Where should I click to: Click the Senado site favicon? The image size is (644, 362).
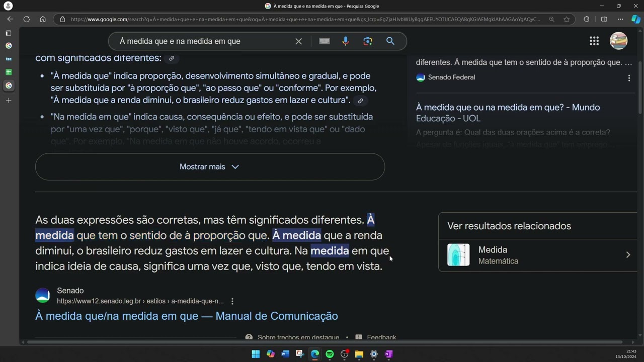pyautogui.click(x=43, y=295)
